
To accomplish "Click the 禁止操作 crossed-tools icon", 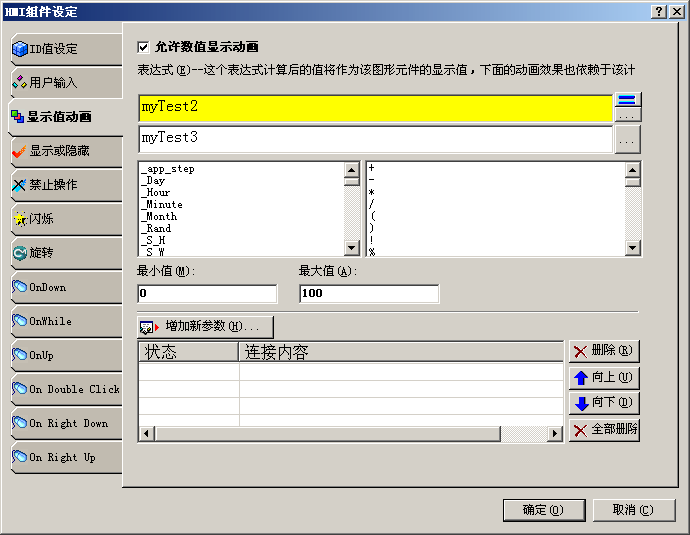I will coord(19,185).
